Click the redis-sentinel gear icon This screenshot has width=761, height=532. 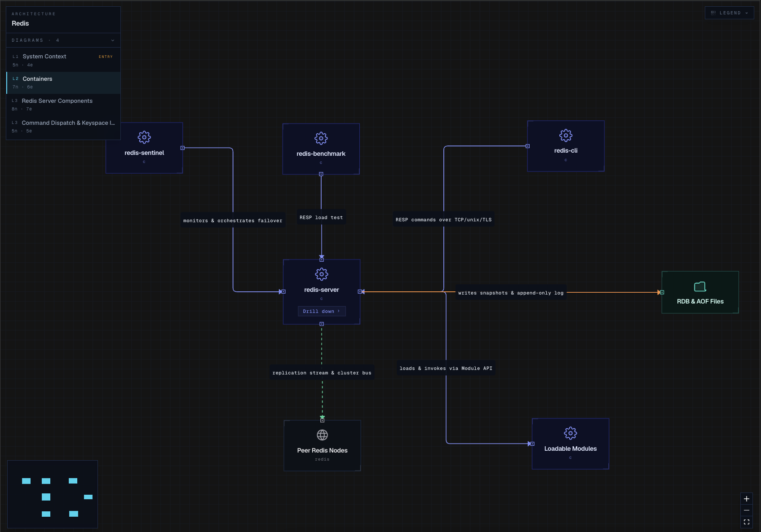144,137
